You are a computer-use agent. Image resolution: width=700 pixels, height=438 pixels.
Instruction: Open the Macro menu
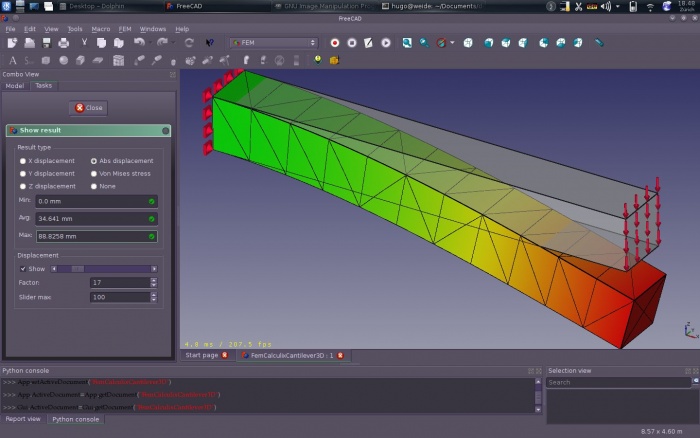100,29
